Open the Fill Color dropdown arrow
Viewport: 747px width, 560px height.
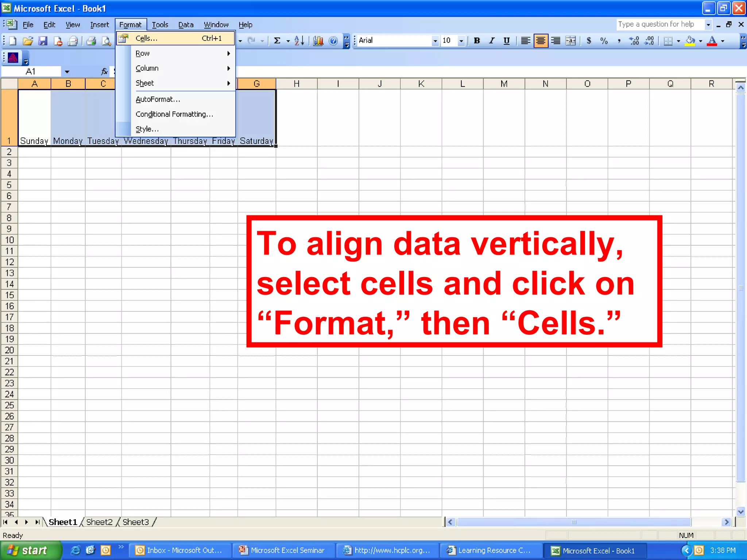pyautogui.click(x=700, y=41)
